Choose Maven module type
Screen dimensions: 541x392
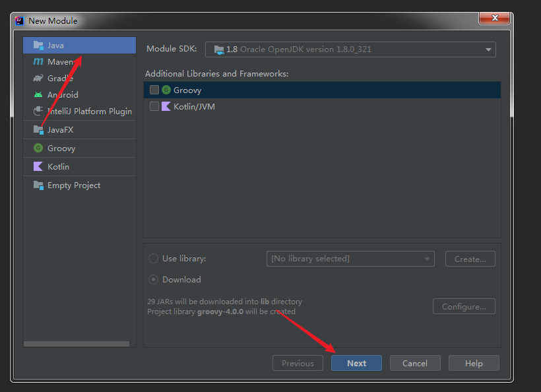79,62
